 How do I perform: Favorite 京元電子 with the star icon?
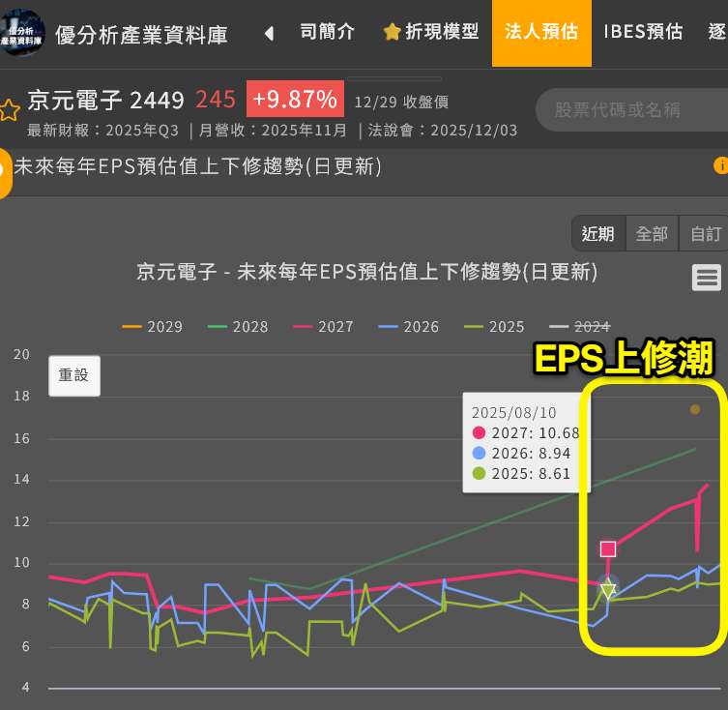[9, 109]
